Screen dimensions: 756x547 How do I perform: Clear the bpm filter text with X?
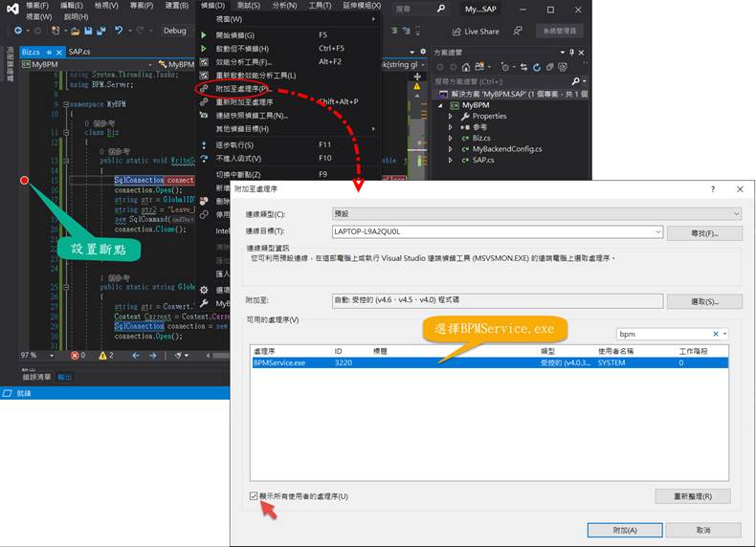(716, 334)
